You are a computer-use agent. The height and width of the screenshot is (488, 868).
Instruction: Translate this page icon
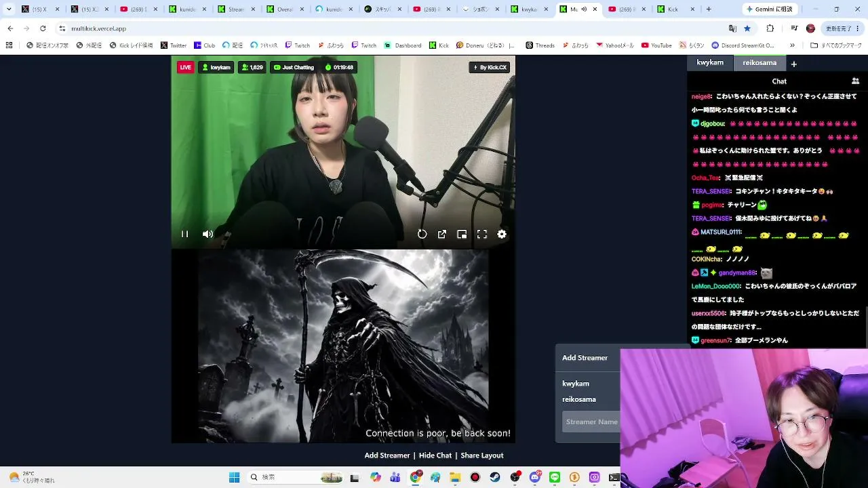coord(732,28)
